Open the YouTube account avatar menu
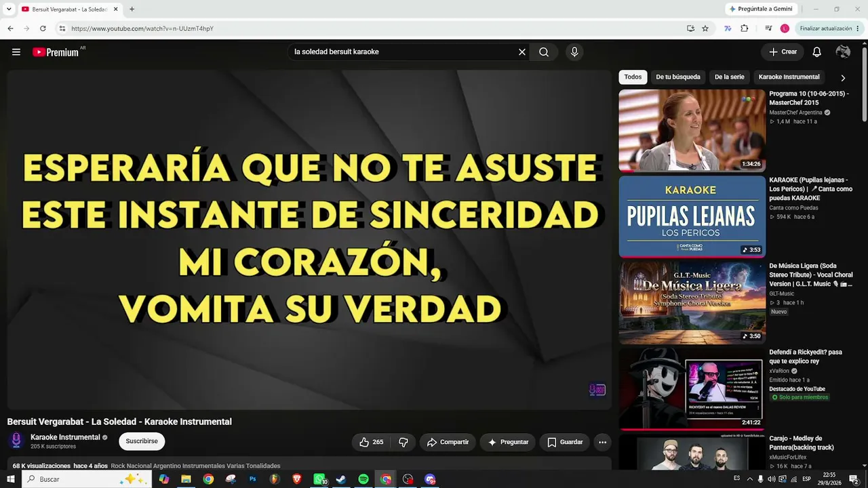 pos(843,52)
